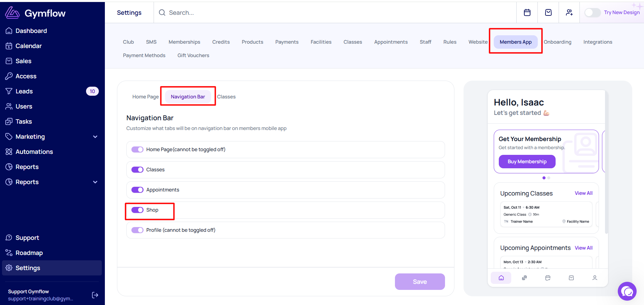The height and width of the screenshot is (305, 644).
Task: Select the Navigation Bar sub-tab
Action: point(188,97)
